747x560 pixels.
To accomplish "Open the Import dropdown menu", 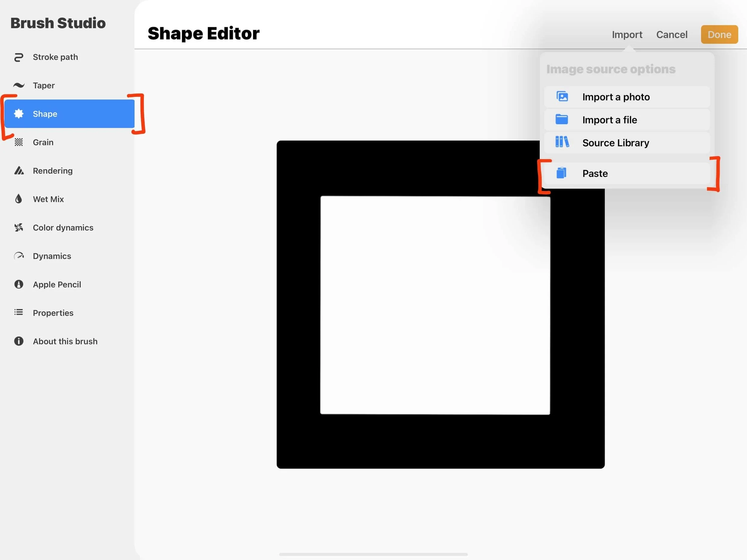I will coord(627,34).
